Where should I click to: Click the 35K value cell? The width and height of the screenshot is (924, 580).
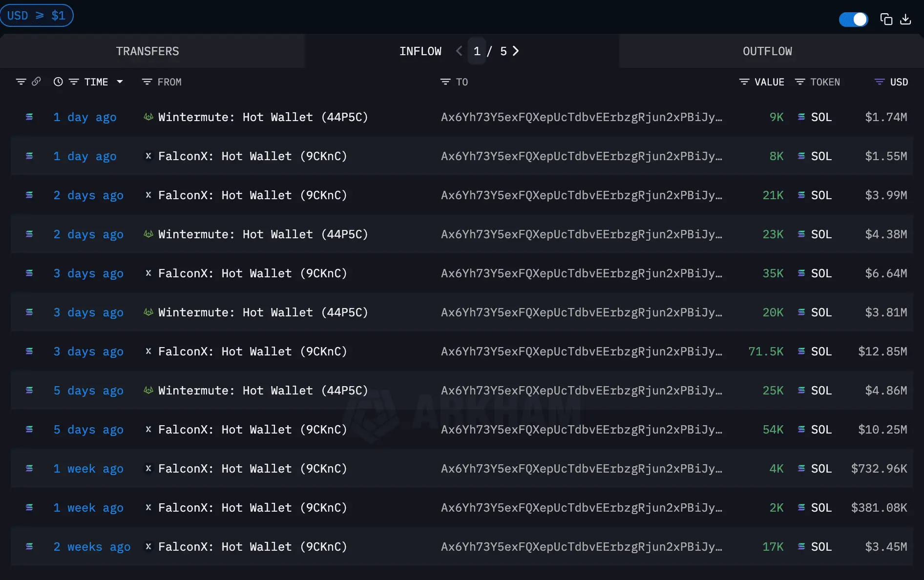pos(773,273)
